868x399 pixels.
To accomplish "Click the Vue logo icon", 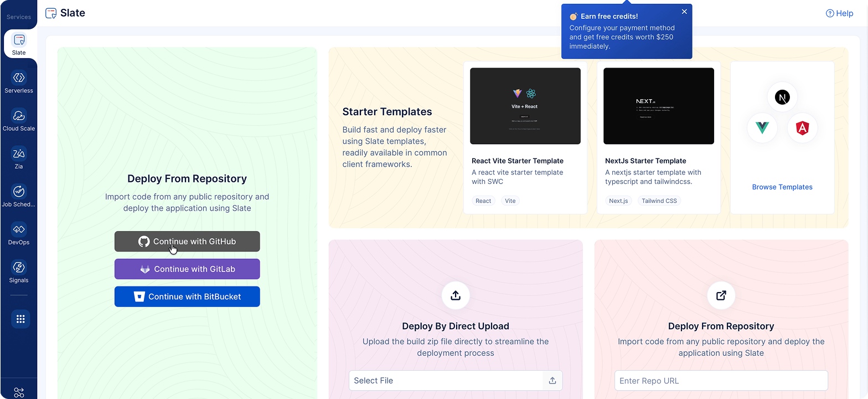I will (762, 128).
